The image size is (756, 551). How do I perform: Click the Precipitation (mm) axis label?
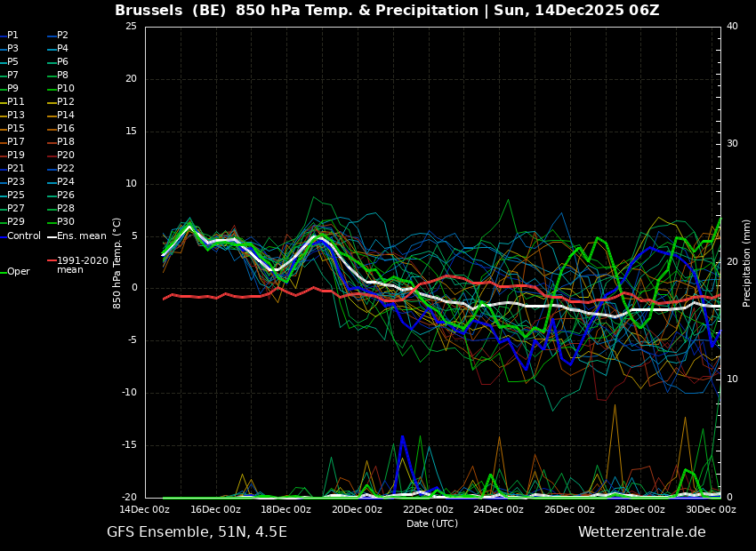click(x=747, y=263)
